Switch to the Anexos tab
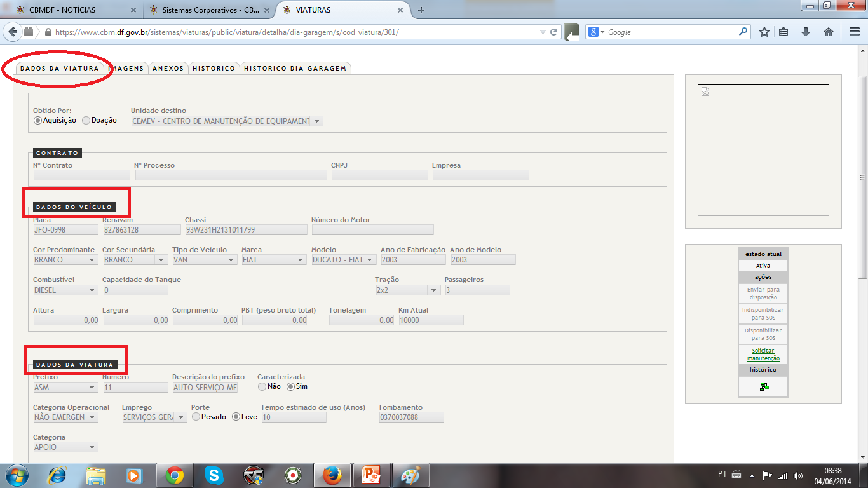 (168, 68)
